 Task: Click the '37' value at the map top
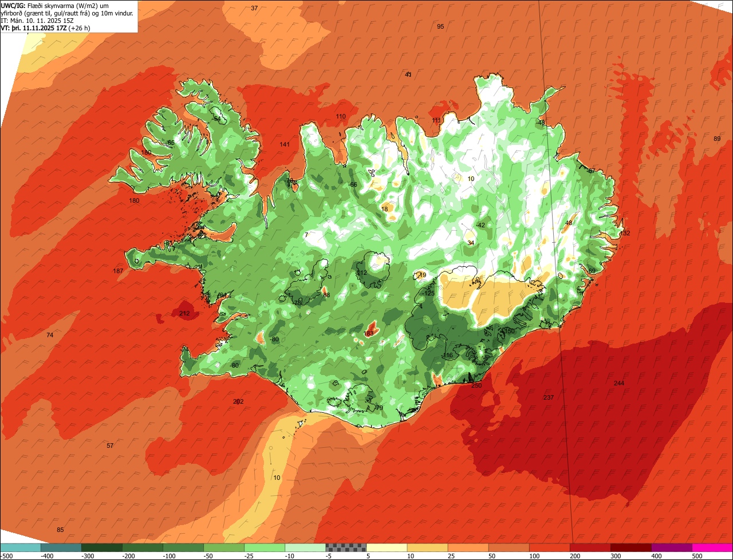pyautogui.click(x=254, y=8)
